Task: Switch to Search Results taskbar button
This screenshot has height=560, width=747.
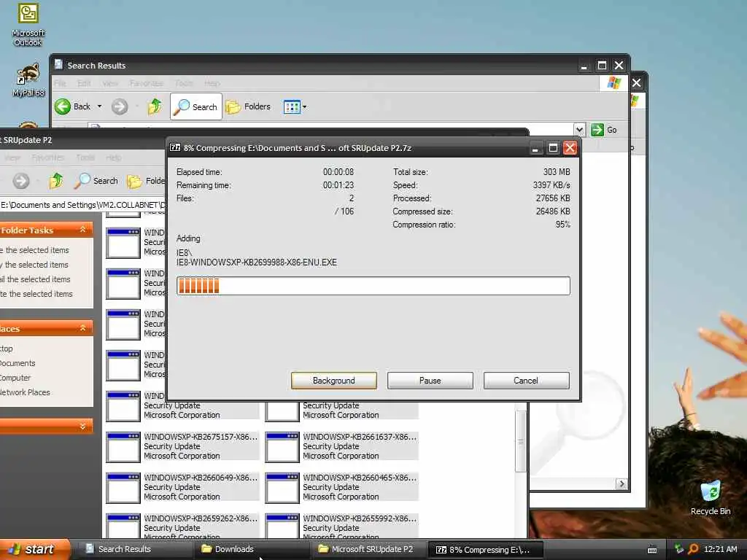Action: (x=133, y=549)
